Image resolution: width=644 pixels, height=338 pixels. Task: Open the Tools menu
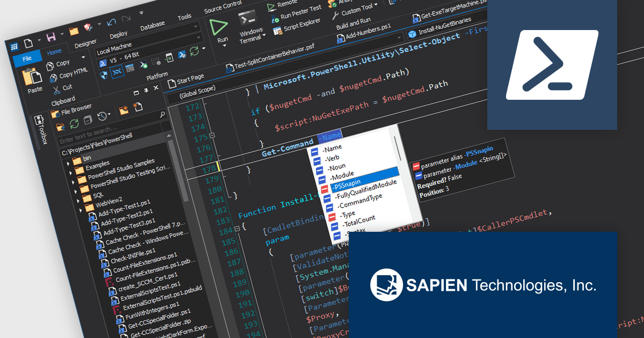click(x=185, y=17)
